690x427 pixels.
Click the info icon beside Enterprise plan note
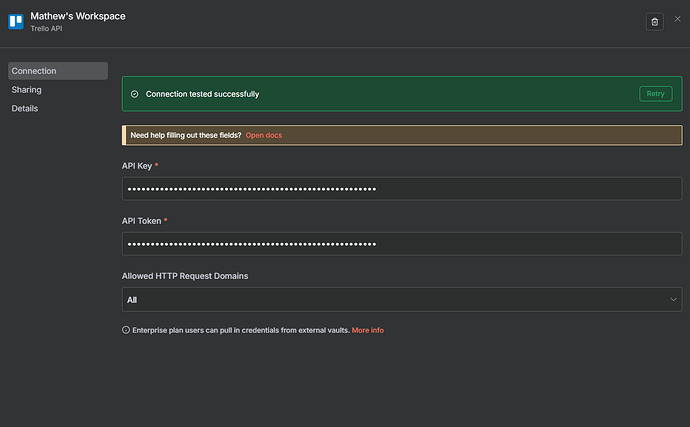126,330
